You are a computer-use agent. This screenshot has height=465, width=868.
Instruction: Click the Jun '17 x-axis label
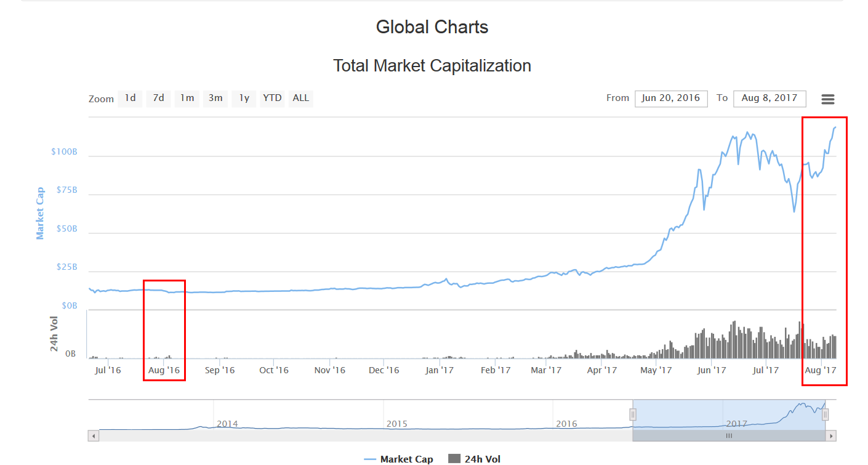click(712, 370)
